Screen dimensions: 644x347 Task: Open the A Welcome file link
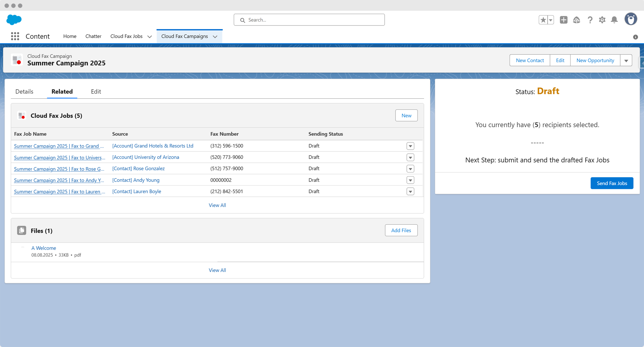click(x=44, y=248)
